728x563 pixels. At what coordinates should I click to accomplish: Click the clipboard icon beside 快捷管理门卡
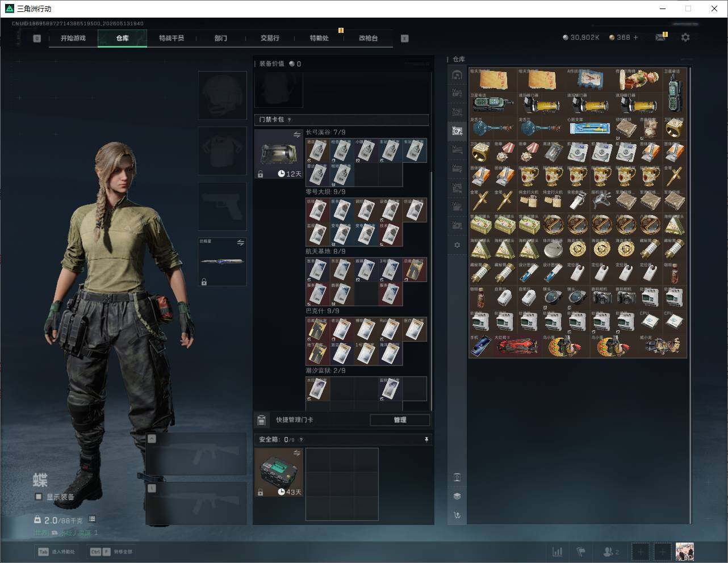coord(261,420)
